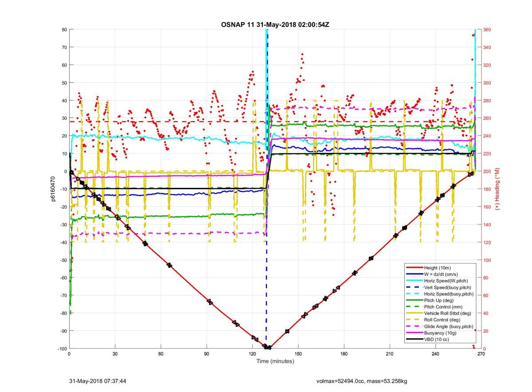The width and height of the screenshot is (532, 392).
Task: Click the red line sample beside 'Height (10m)'
Action: 414,268
